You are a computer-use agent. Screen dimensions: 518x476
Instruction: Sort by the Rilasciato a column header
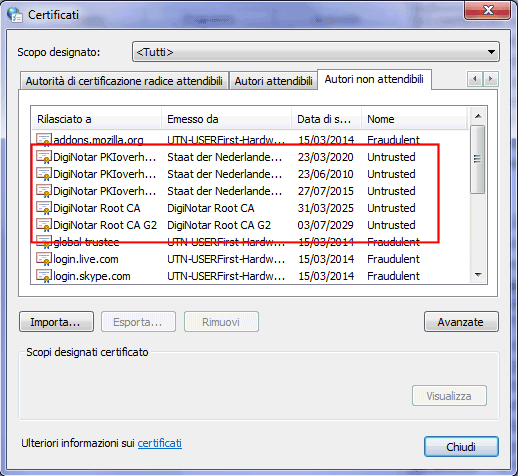[x=97, y=119]
